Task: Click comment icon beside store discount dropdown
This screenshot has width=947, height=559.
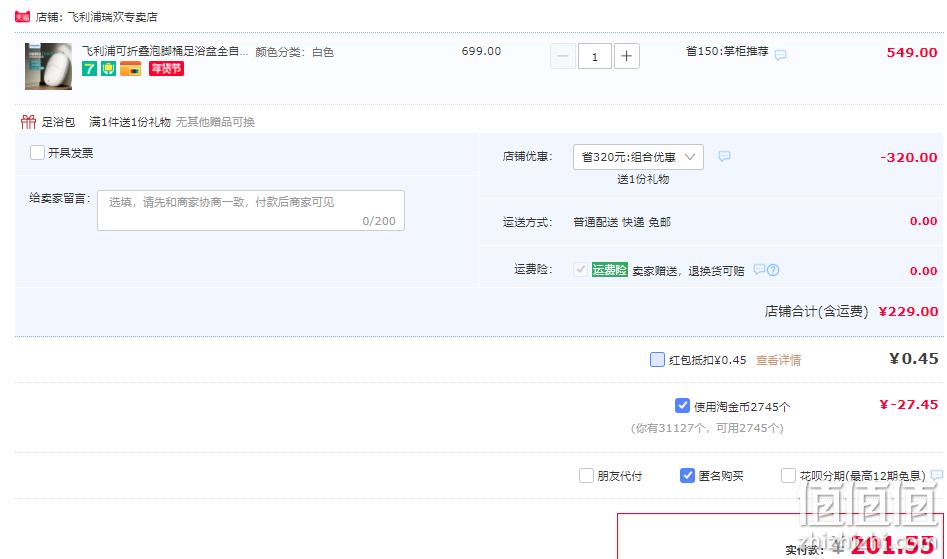Action: point(724,156)
